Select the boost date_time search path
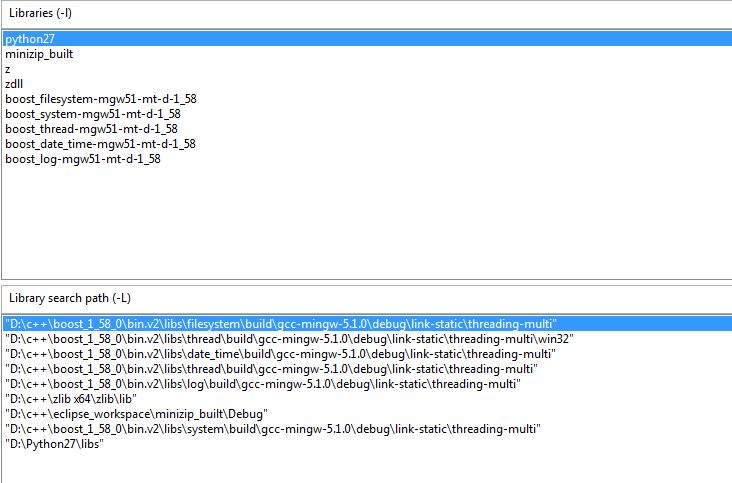 (281, 354)
